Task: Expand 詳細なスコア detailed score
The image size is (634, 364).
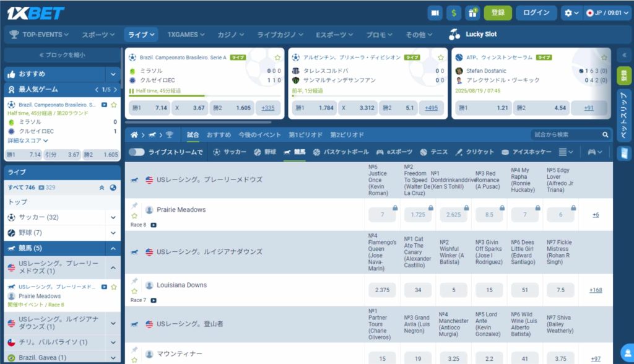Action: (x=28, y=141)
